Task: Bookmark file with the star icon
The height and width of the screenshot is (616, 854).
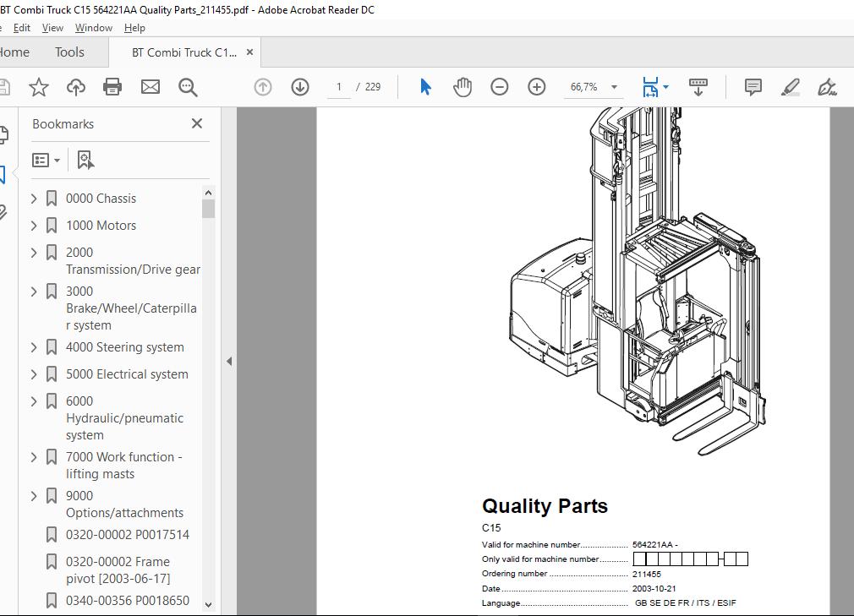Action: pyautogui.click(x=38, y=87)
